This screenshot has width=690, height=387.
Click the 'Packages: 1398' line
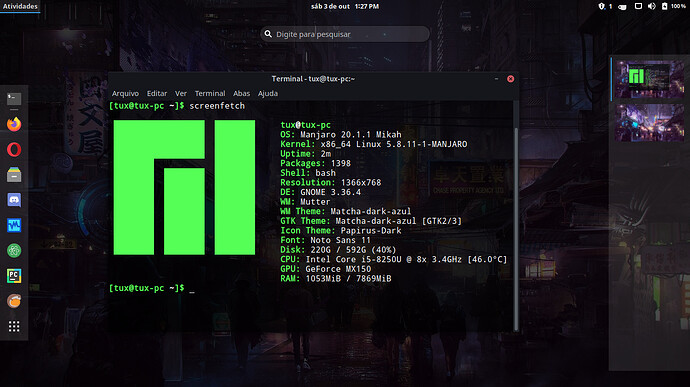click(316, 163)
